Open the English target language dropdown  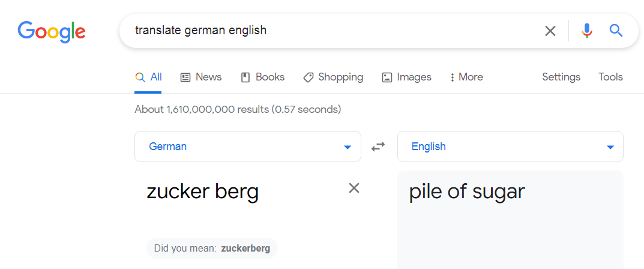(510, 147)
